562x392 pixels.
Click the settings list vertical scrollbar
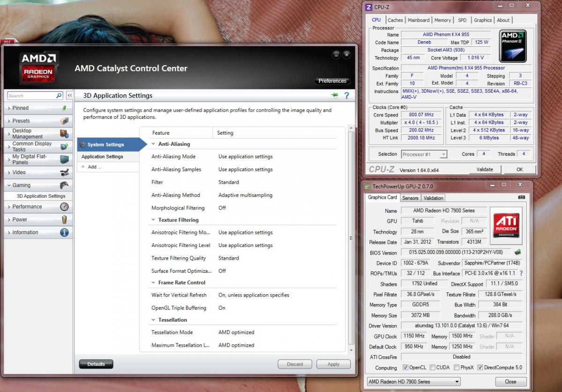pyautogui.click(x=351, y=239)
